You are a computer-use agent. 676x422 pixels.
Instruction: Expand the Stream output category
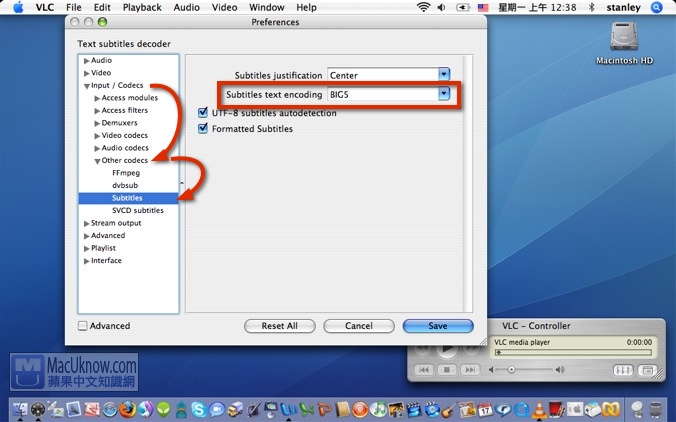(86, 224)
